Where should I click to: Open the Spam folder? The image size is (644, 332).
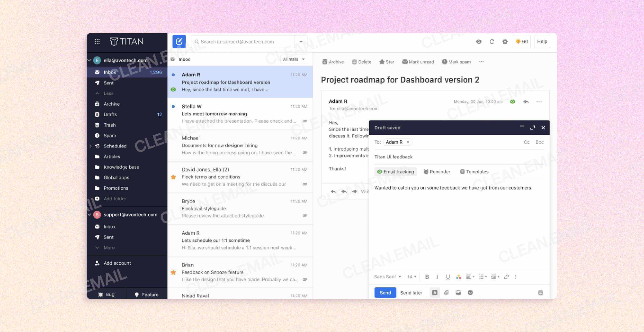(x=109, y=135)
